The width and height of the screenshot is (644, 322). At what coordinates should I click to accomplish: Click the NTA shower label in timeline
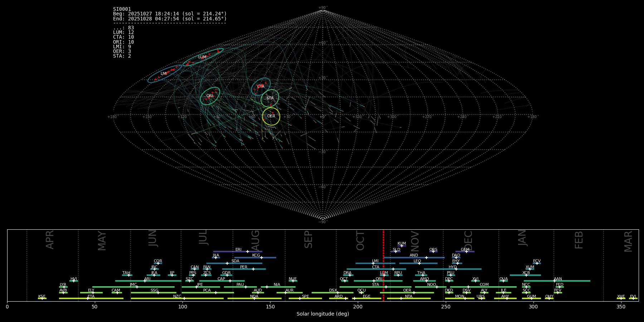409,297
